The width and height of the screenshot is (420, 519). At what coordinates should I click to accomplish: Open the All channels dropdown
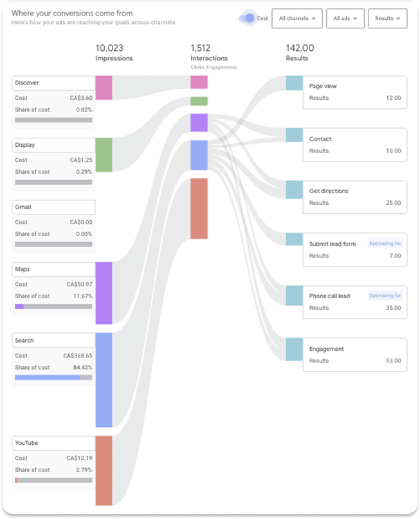pyautogui.click(x=297, y=19)
